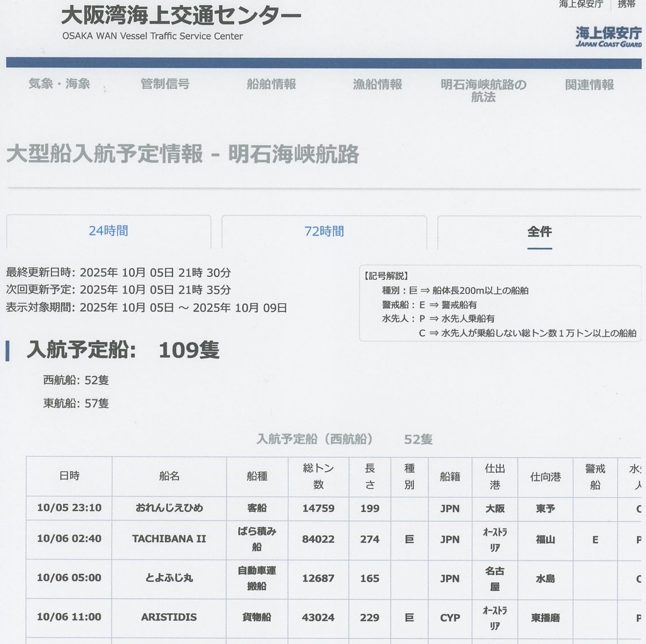Click the 携帯 link at top
646x644 pixels.
(626, 5)
